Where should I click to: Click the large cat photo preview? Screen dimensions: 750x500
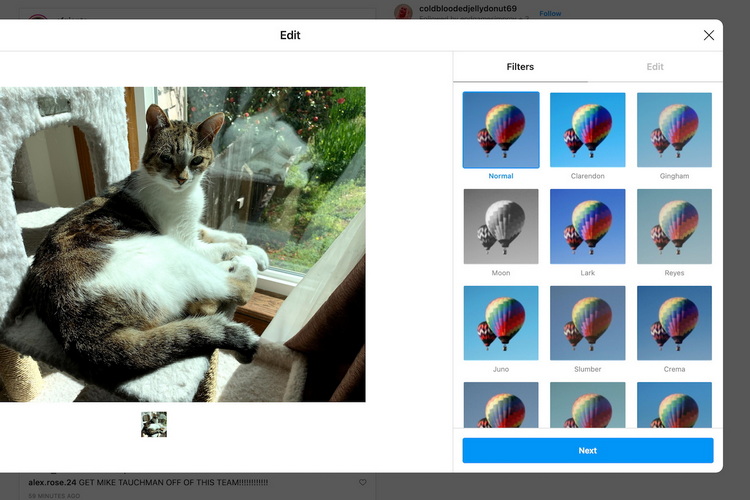183,244
